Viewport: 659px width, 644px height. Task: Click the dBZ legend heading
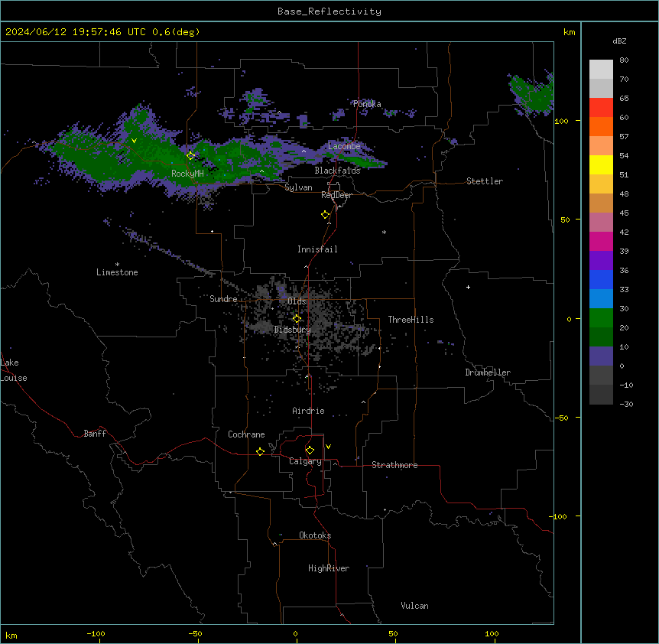(x=619, y=41)
